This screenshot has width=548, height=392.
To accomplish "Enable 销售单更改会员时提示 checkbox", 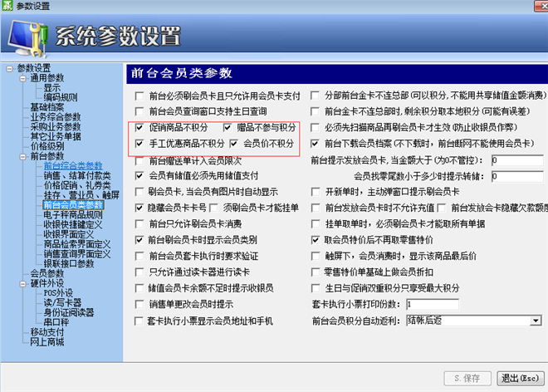I will click(139, 304).
